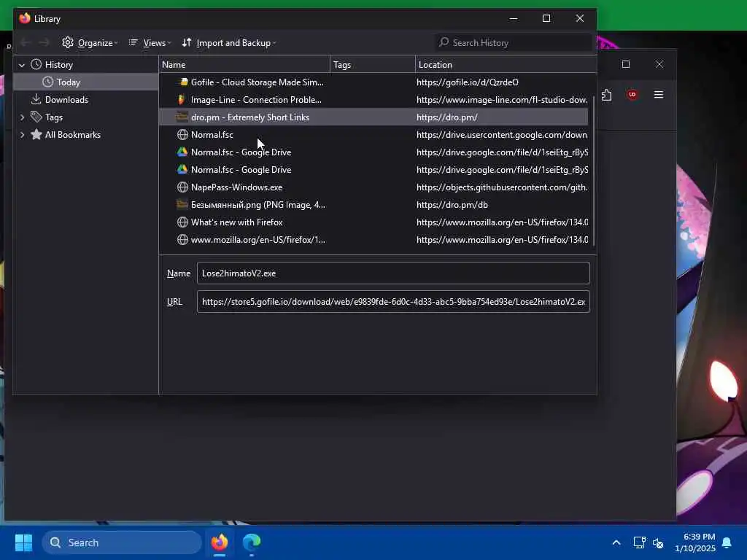Click the Downloads arrow icon in sidebar
This screenshot has width=747, height=560.
36,99
